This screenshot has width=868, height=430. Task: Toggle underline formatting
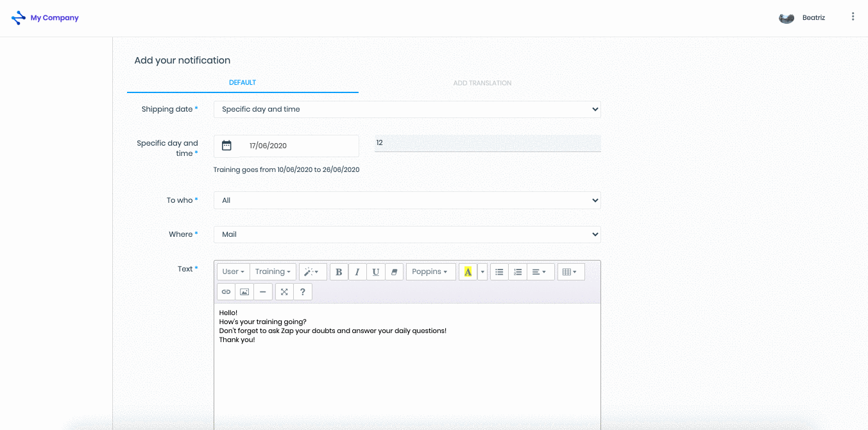point(375,272)
